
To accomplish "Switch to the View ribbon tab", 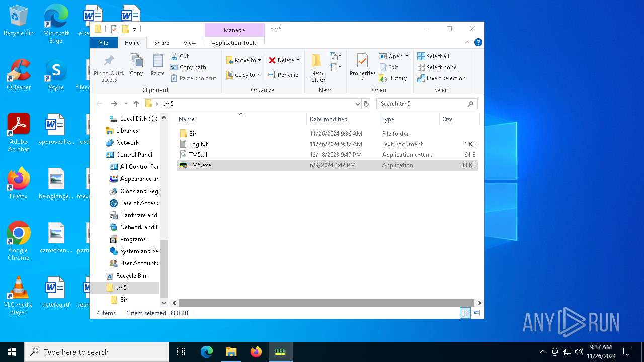I will [190, 43].
